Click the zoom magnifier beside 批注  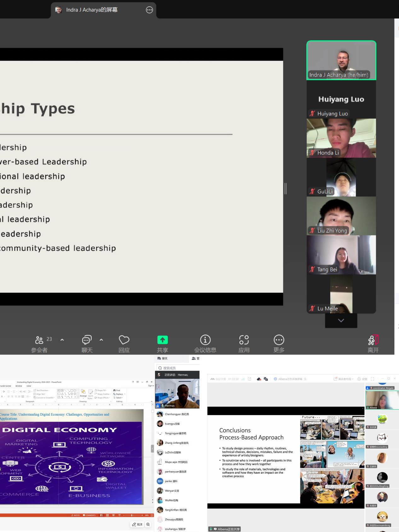pyautogui.click(x=148, y=524)
